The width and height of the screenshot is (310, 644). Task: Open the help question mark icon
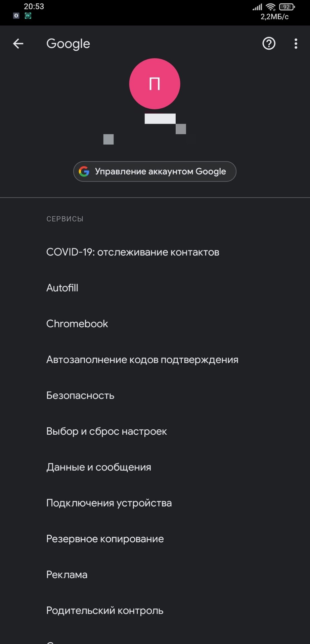pyautogui.click(x=269, y=44)
